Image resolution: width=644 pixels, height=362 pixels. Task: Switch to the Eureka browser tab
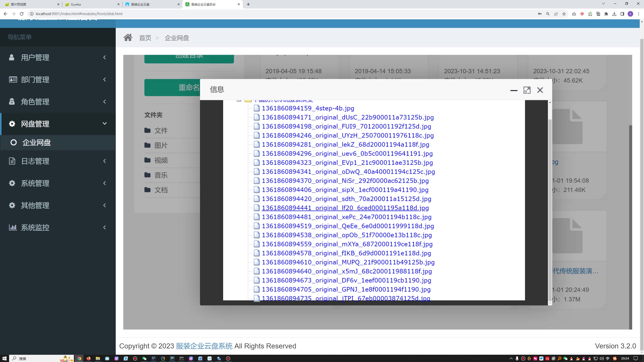coord(92,4)
